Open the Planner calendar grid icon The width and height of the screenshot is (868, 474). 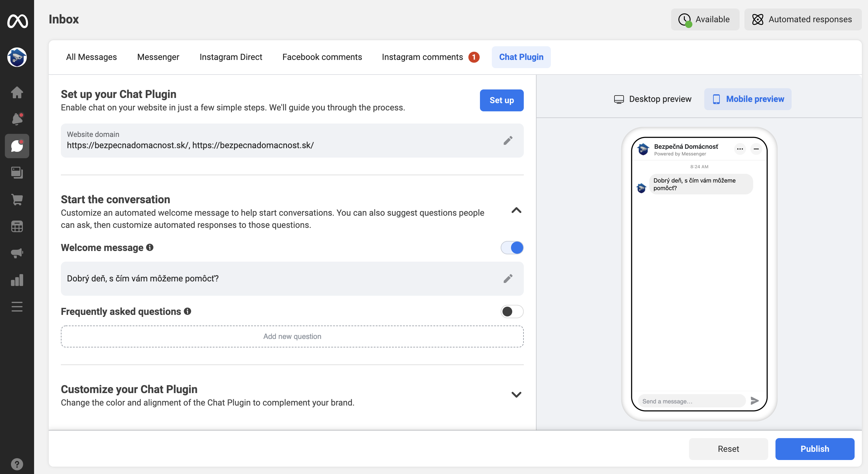coord(17,226)
